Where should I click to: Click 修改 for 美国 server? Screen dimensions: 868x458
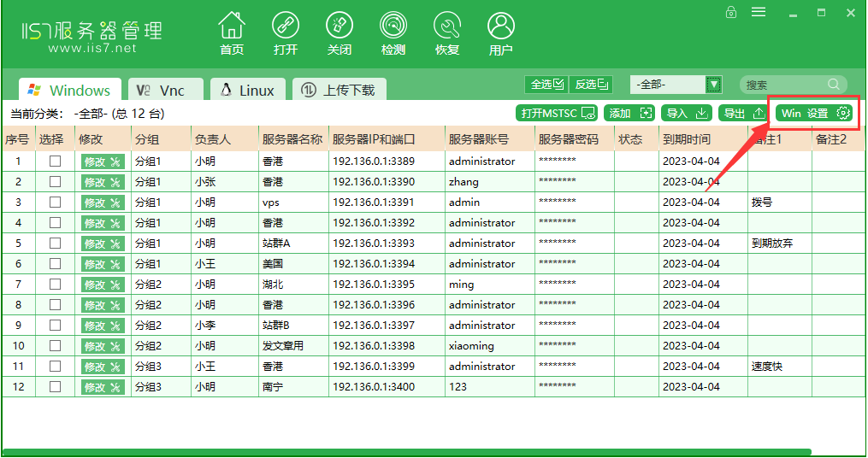[x=103, y=264]
